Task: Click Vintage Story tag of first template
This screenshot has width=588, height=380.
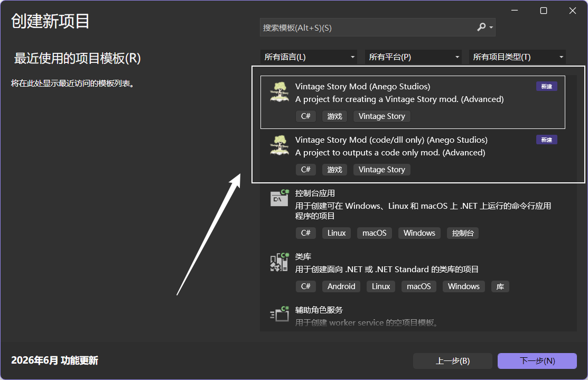Action: click(382, 116)
